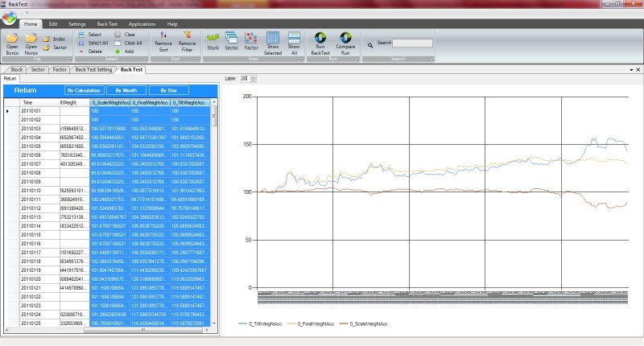
Task: Click the grid's horizontal scrollbar thumb
Action: pyautogui.click(x=142, y=330)
